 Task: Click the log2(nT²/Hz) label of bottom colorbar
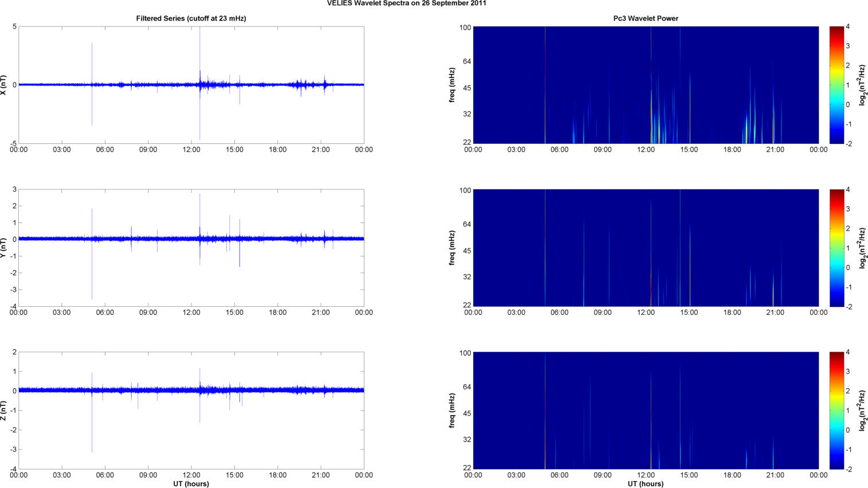(x=862, y=411)
